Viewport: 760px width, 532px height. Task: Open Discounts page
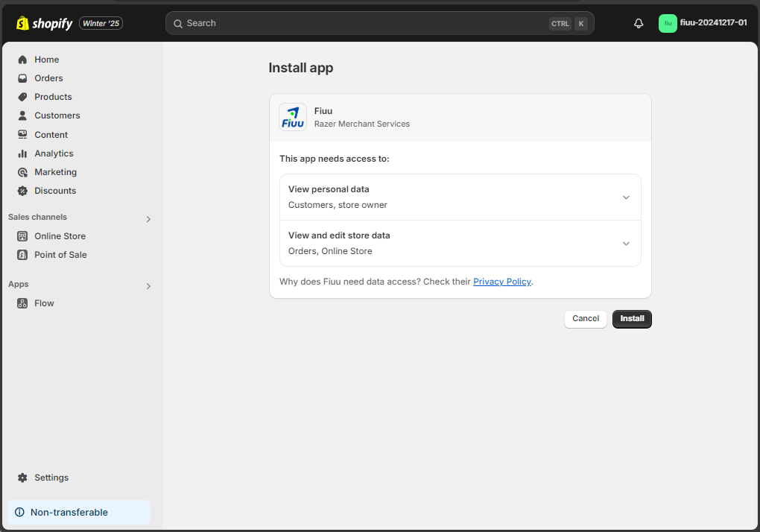click(x=55, y=191)
